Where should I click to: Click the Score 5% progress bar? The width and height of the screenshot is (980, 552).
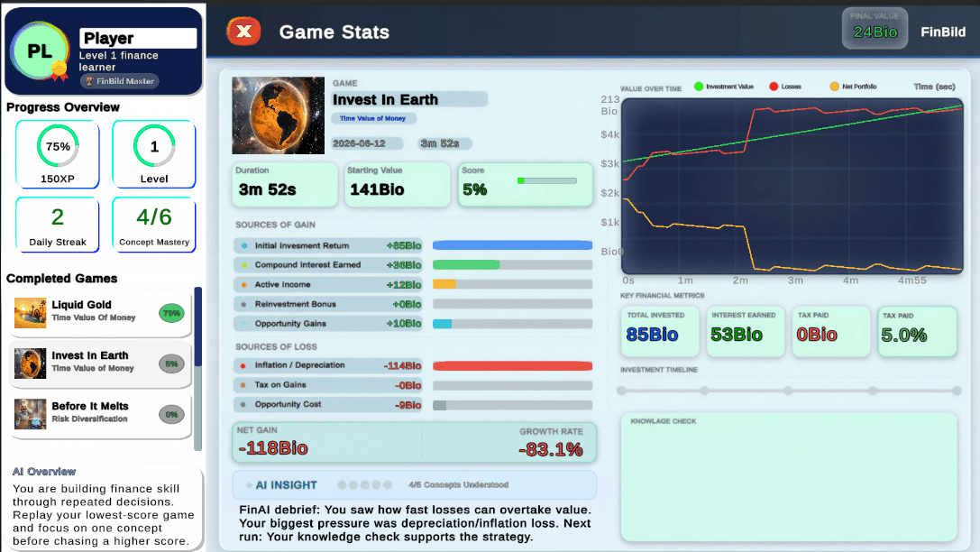547,180
